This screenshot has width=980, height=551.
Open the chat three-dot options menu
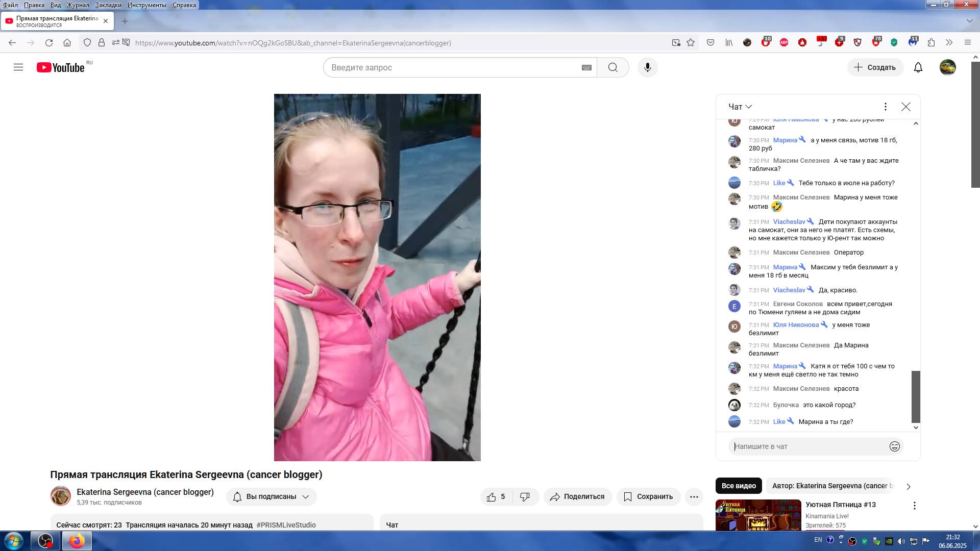[x=885, y=107]
